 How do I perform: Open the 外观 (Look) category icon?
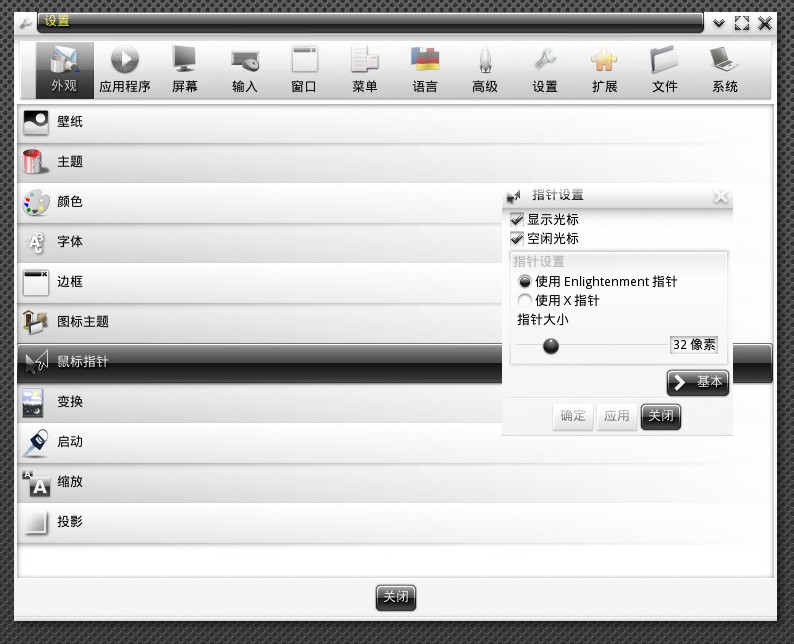64,70
